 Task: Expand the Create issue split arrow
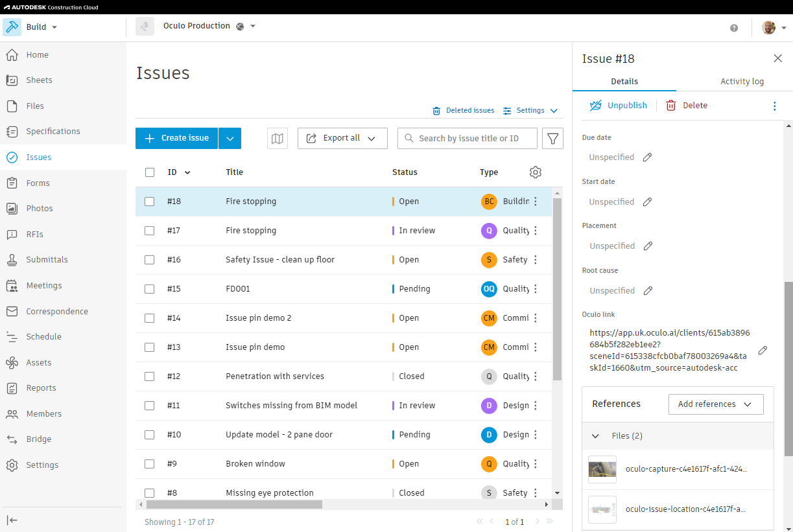click(x=230, y=138)
